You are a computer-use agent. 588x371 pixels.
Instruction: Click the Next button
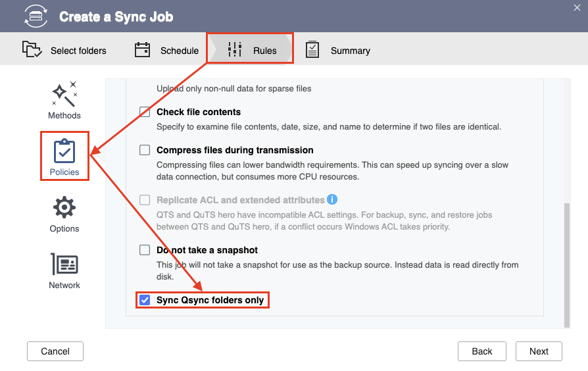coord(539,351)
